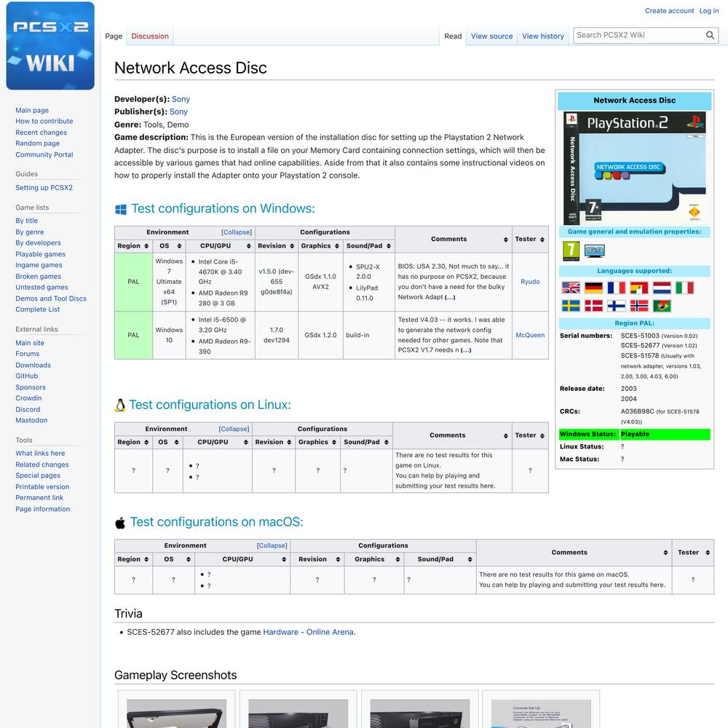Open Setting up PCSX2 guide

coord(44,188)
